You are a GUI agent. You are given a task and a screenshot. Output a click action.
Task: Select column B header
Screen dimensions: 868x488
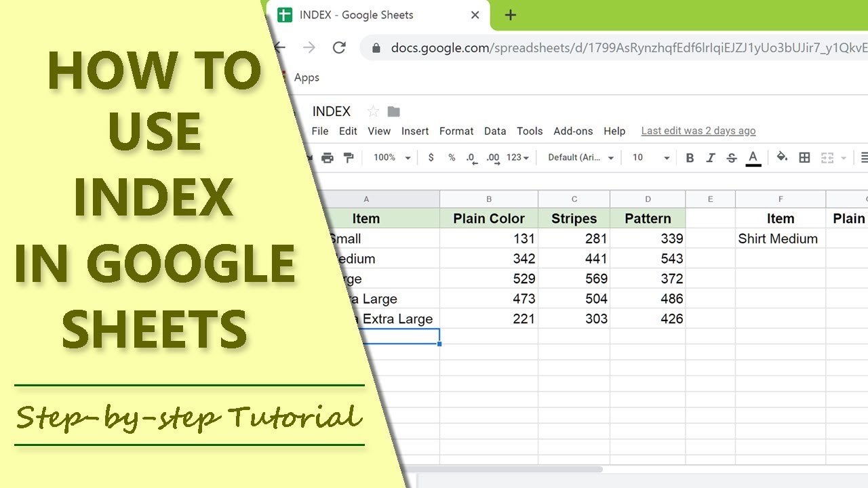489,199
